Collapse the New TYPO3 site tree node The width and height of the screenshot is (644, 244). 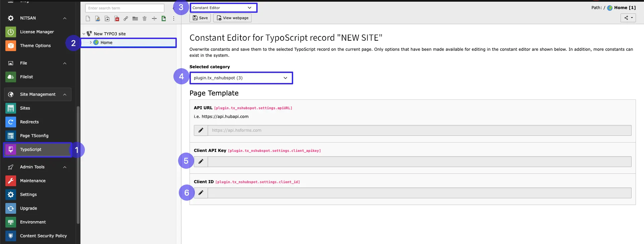point(84,34)
